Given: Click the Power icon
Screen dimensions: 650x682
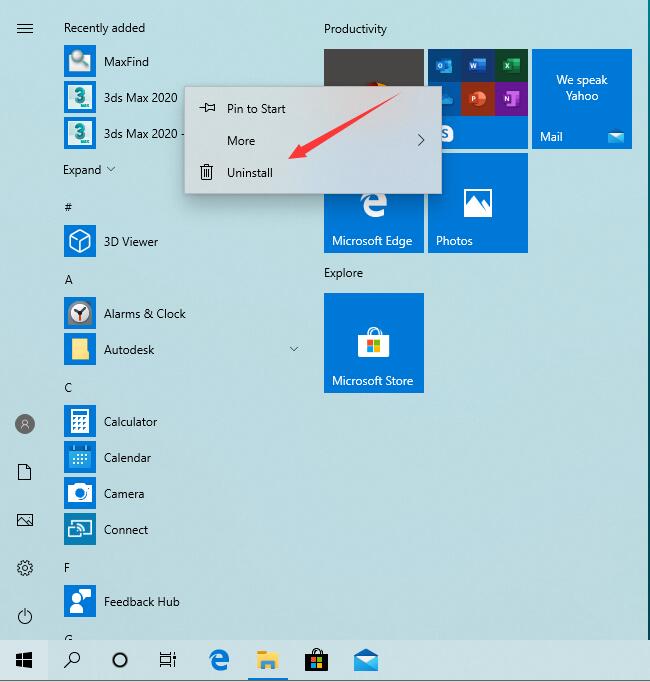Looking at the screenshot, I should [x=25, y=616].
